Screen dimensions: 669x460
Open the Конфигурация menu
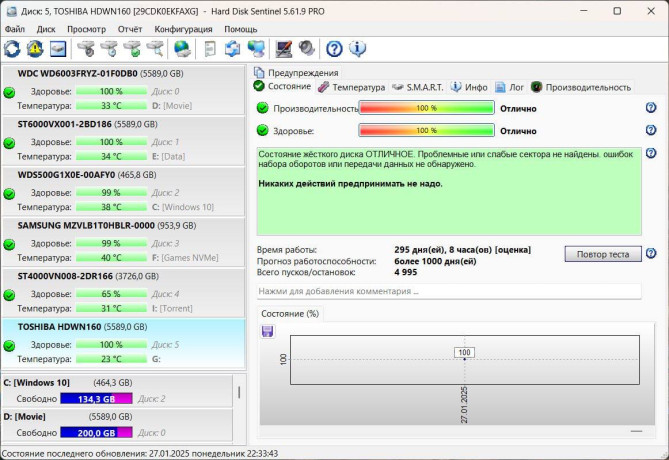coord(183,29)
